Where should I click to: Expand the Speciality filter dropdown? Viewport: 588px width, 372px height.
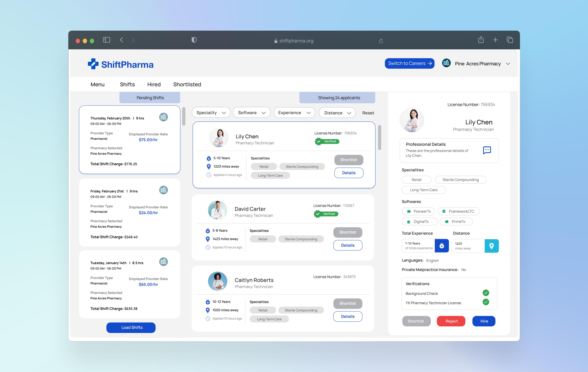pyautogui.click(x=211, y=113)
